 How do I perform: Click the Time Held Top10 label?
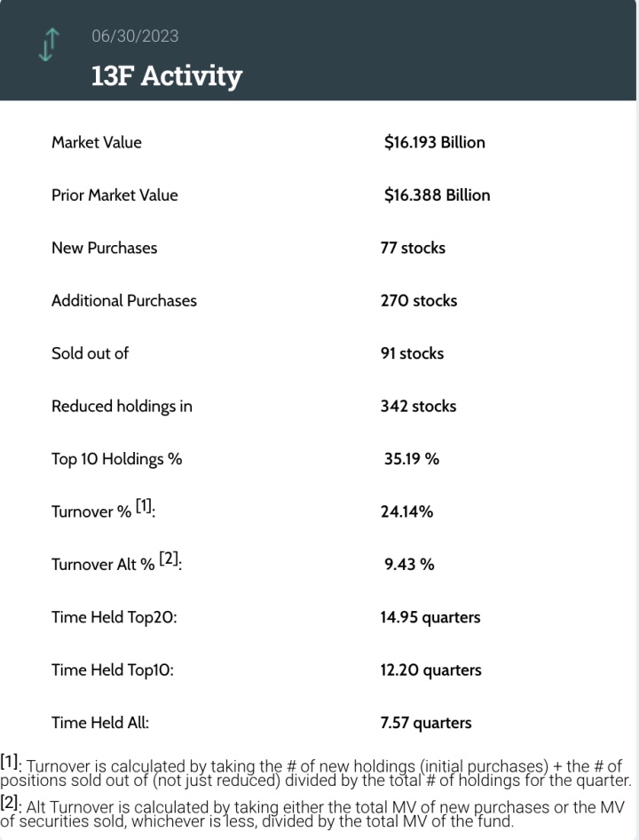(x=112, y=670)
